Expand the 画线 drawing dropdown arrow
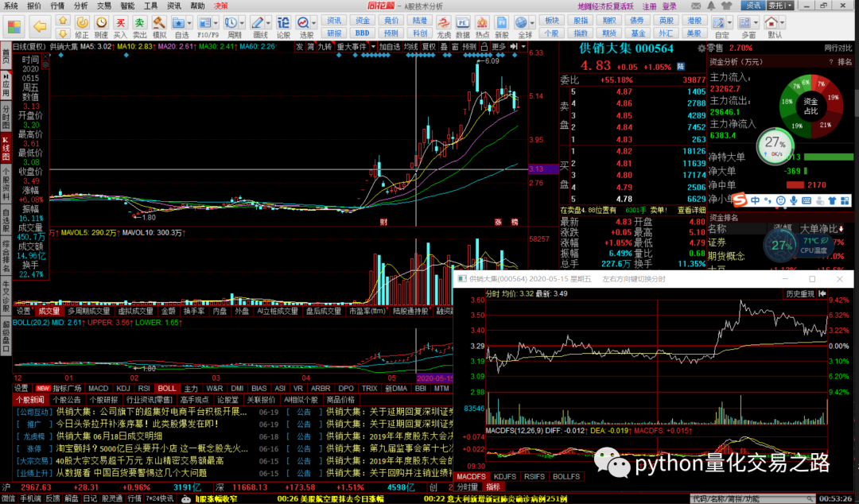 (269, 24)
